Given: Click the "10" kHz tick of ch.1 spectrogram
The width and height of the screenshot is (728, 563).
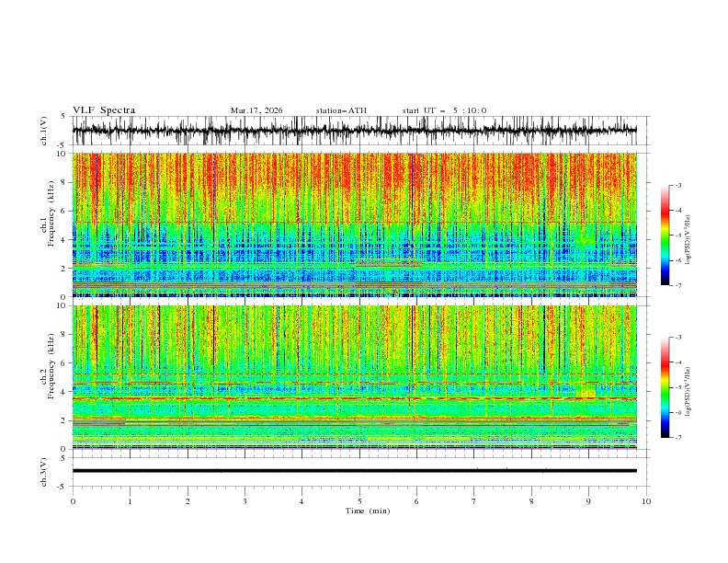Looking at the screenshot, I should 62,154.
